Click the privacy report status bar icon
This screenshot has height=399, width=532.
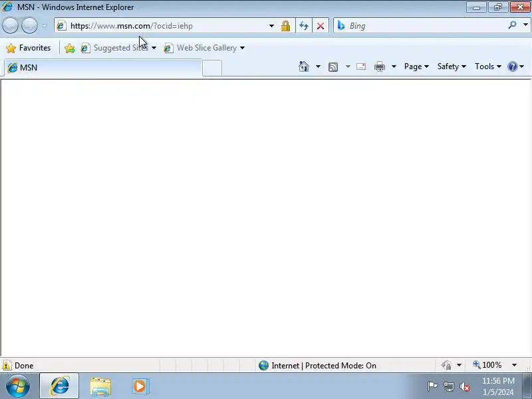tap(446, 365)
